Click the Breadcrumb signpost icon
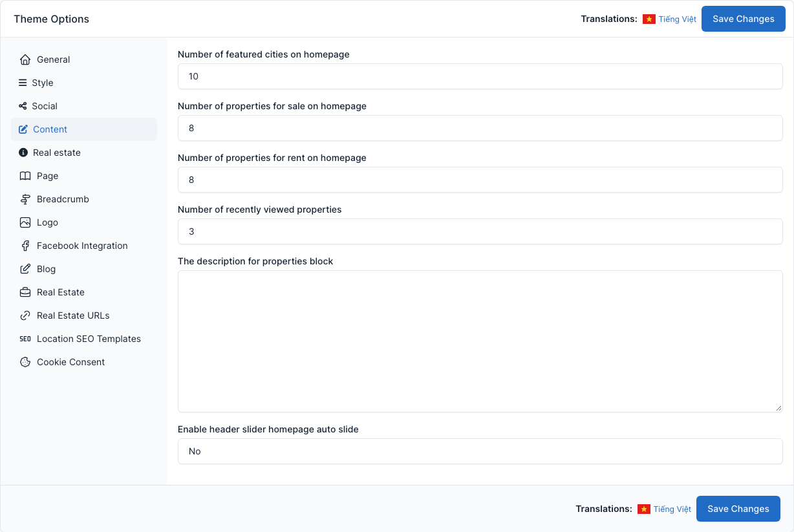Viewport: 794px width, 532px height. pos(25,199)
